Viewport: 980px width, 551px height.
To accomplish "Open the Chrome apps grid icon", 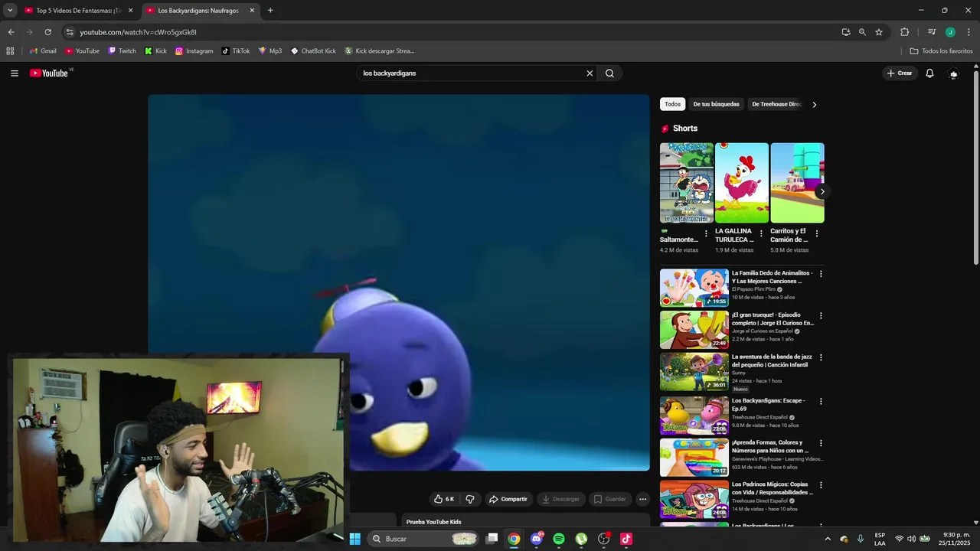I will (10, 51).
